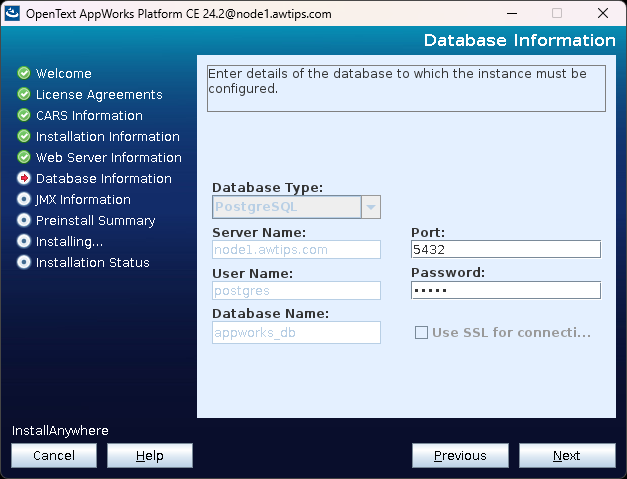Click the Next button
Screen dimensions: 627x479
[x=566, y=456]
